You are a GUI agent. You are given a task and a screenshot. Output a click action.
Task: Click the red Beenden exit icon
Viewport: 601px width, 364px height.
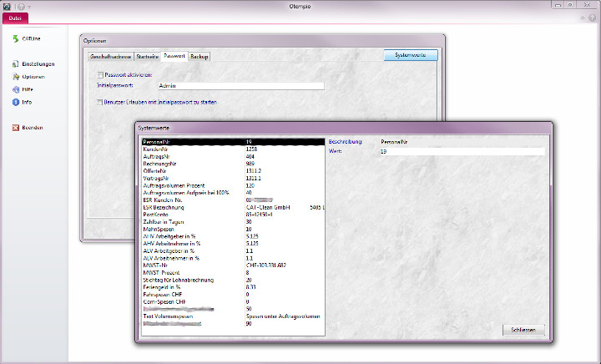(15, 128)
